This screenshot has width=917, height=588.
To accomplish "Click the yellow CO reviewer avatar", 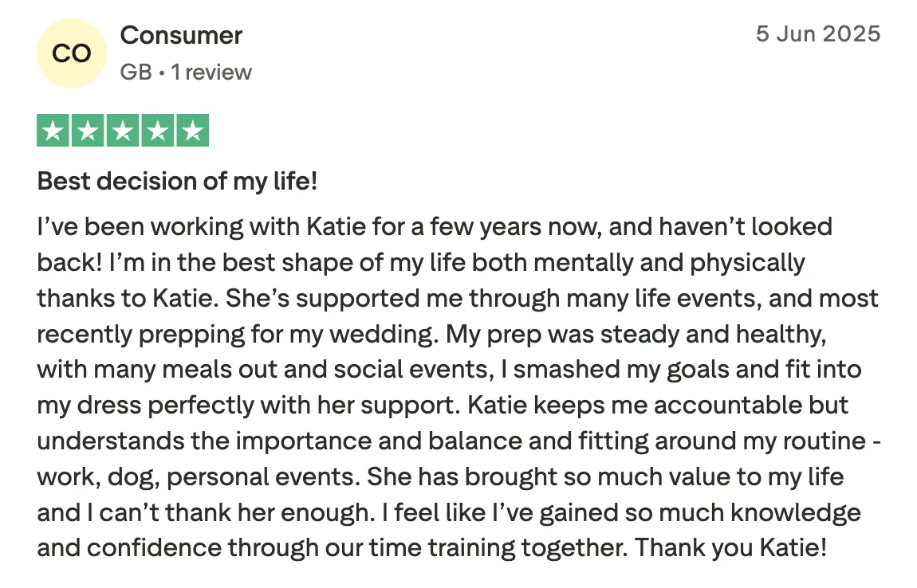I will coord(71,53).
